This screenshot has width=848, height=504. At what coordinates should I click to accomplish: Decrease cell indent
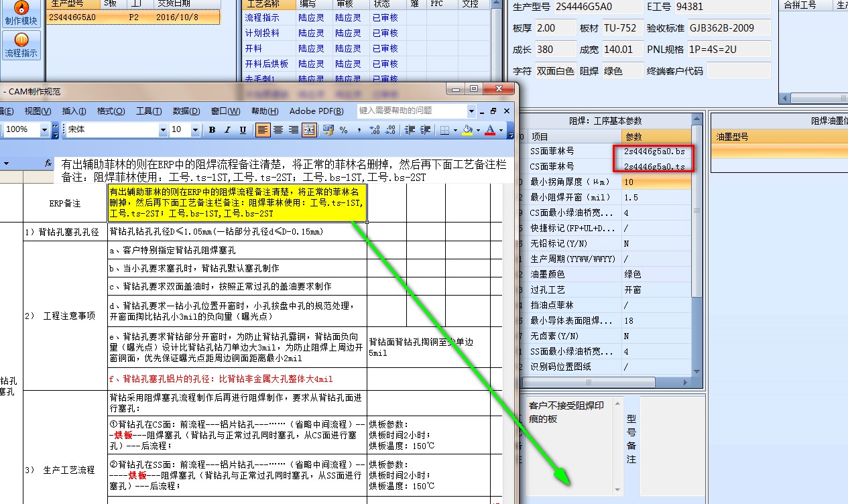click(410, 130)
